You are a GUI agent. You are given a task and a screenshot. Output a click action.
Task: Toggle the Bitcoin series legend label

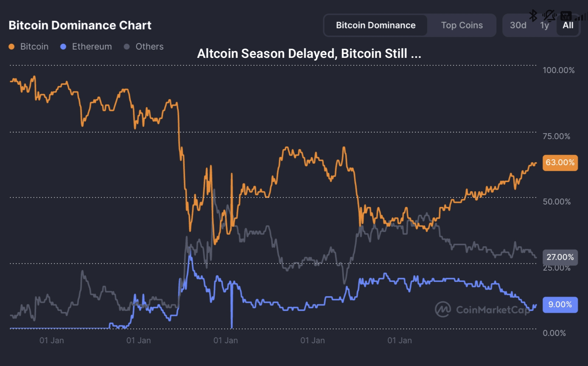(34, 47)
